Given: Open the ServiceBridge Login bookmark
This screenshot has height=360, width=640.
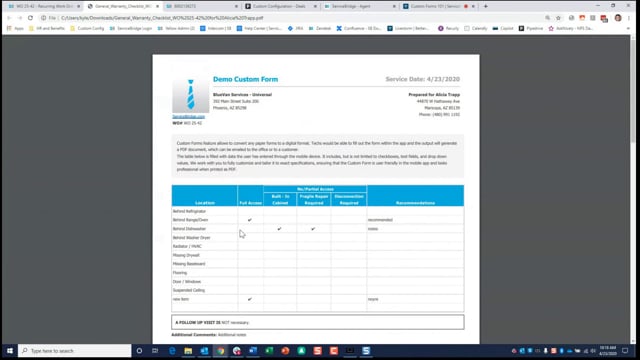Looking at the screenshot, I should [131, 29].
